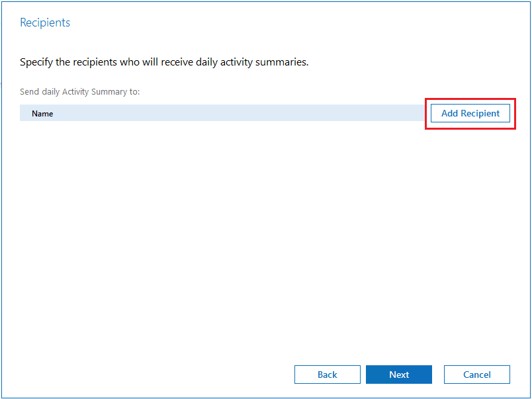Open the Add Recipient dialog
The width and height of the screenshot is (532, 399).
coord(470,113)
